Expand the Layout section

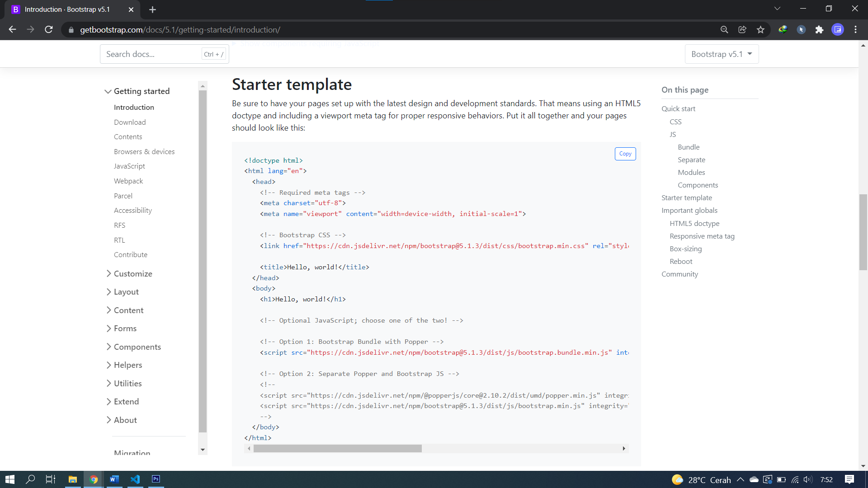click(122, 292)
